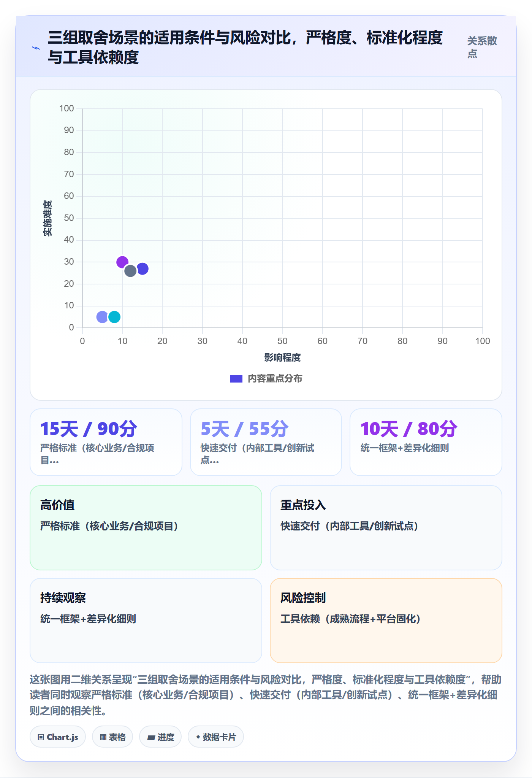Click the Chart.js chip icon

[x=41, y=737]
